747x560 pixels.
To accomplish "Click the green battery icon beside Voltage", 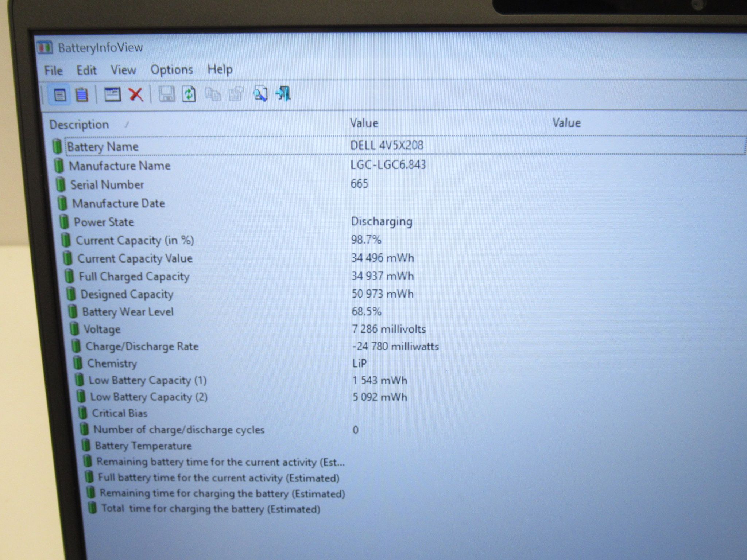I will coord(74,329).
